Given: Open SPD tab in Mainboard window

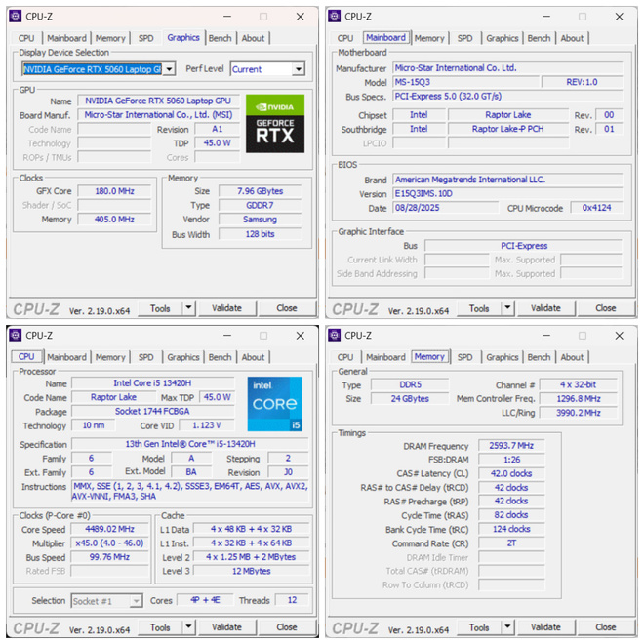Looking at the screenshot, I should (x=464, y=38).
